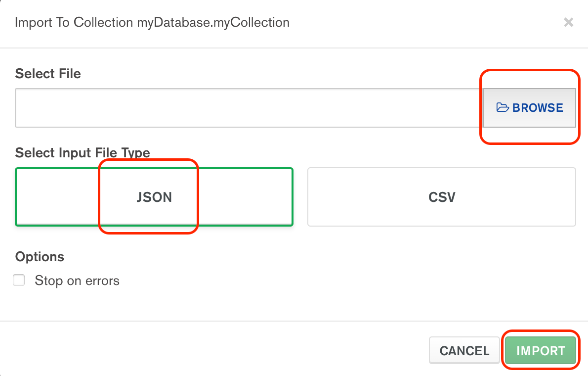Click the folder icon inside Browse button
Image resolution: width=588 pixels, height=376 pixels.
[503, 107]
